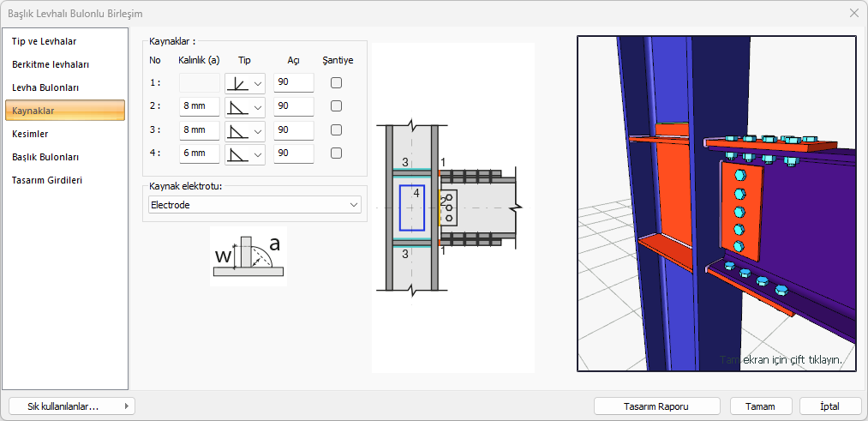Click the blue rectangle in connection diagram
This screenshot has height=421, width=868.
pyautogui.click(x=411, y=207)
